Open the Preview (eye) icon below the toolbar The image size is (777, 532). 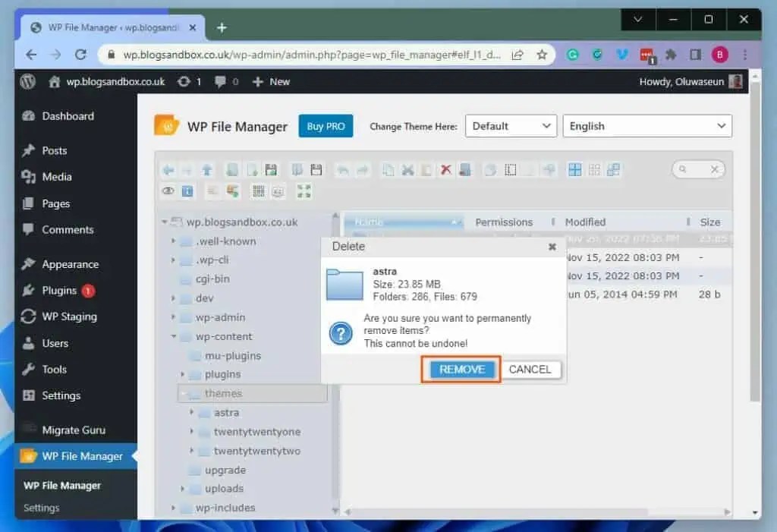[168, 191]
